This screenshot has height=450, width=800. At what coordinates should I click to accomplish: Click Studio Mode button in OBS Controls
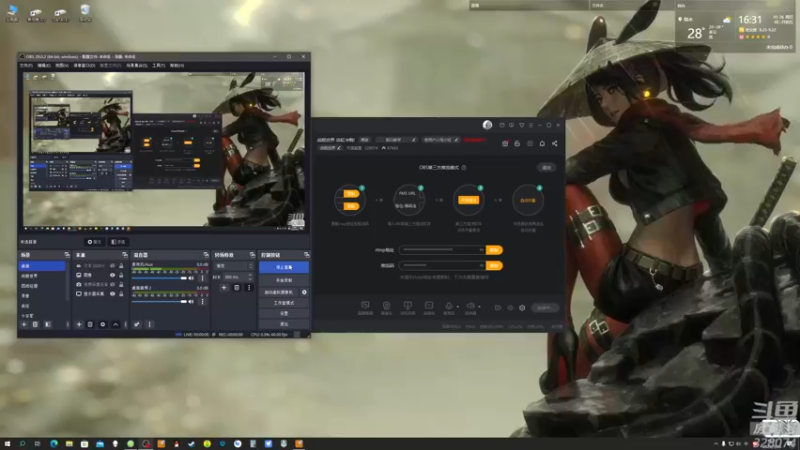[284, 303]
